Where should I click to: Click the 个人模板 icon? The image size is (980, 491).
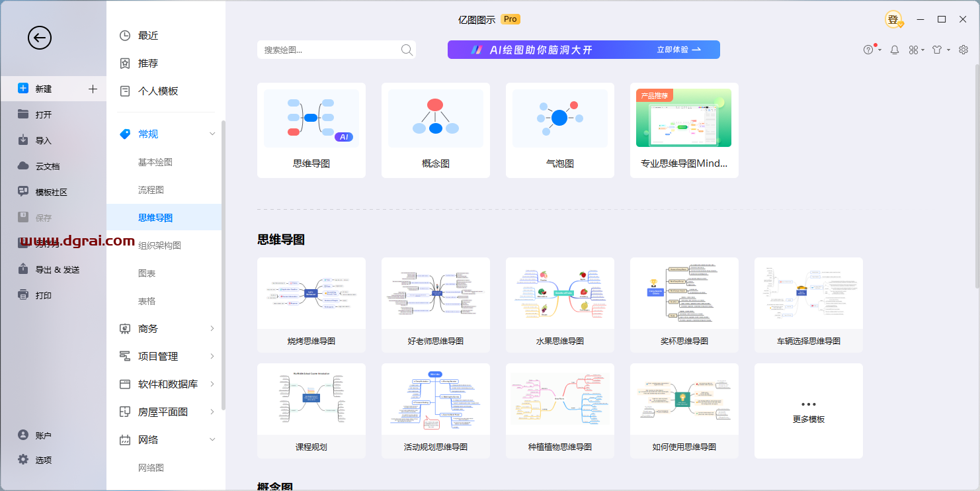click(124, 91)
